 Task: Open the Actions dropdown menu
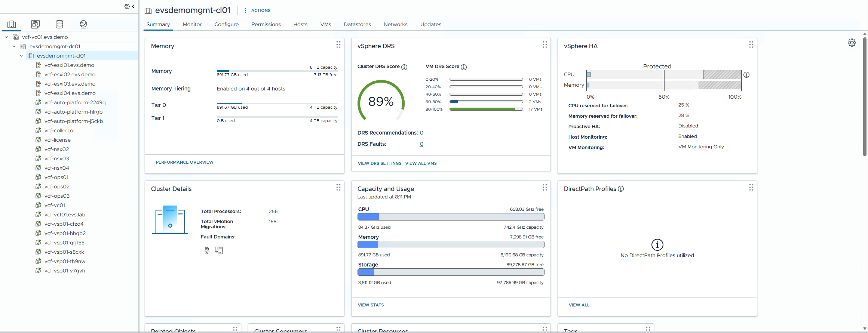pos(261,10)
